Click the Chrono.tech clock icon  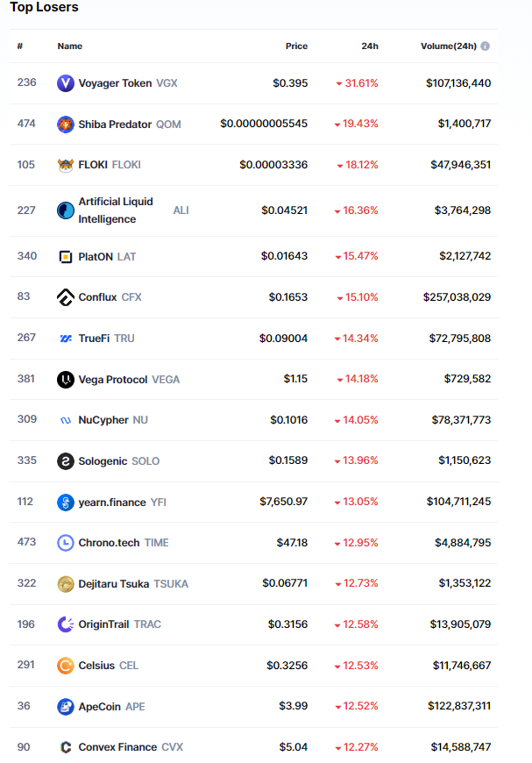[66, 543]
